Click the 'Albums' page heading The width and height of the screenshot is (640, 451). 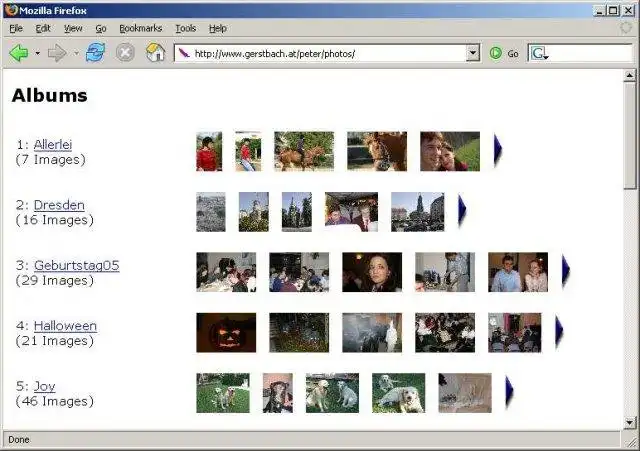[49, 96]
